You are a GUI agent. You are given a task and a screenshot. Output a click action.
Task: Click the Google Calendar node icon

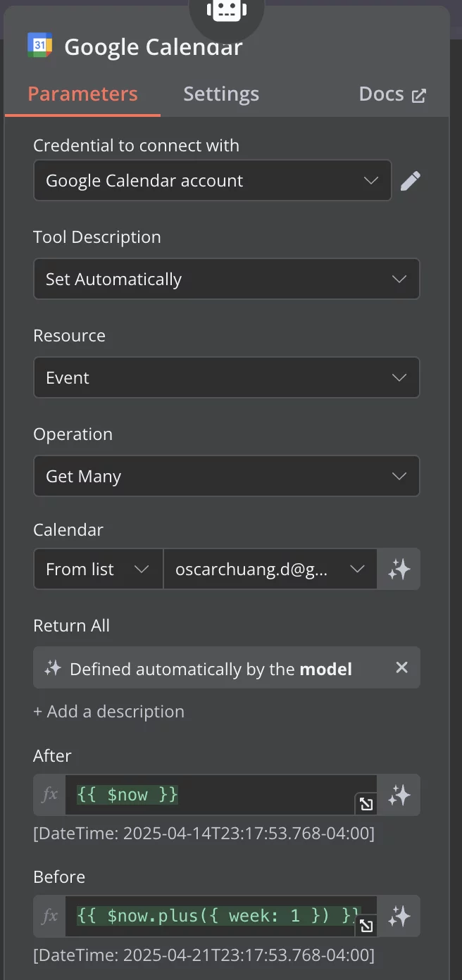pyautogui.click(x=40, y=46)
